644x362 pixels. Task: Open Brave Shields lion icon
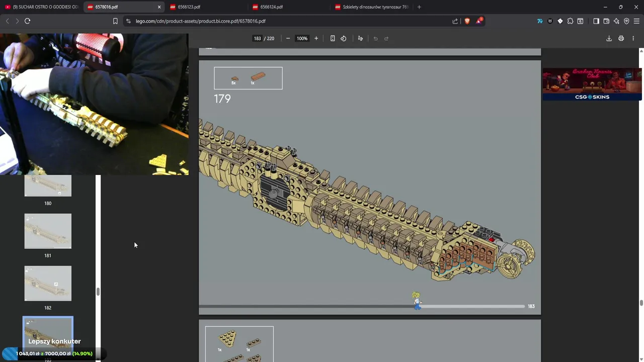[467, 21]
